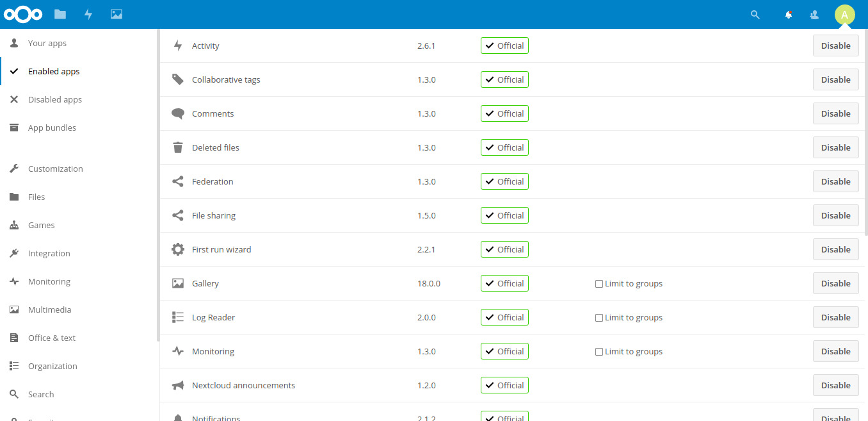Disable the Activity app
The image size is (868, 421).
835,45
